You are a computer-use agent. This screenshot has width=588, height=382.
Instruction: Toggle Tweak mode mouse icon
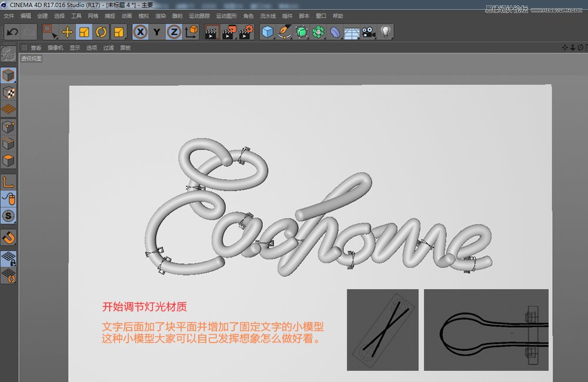8,199
